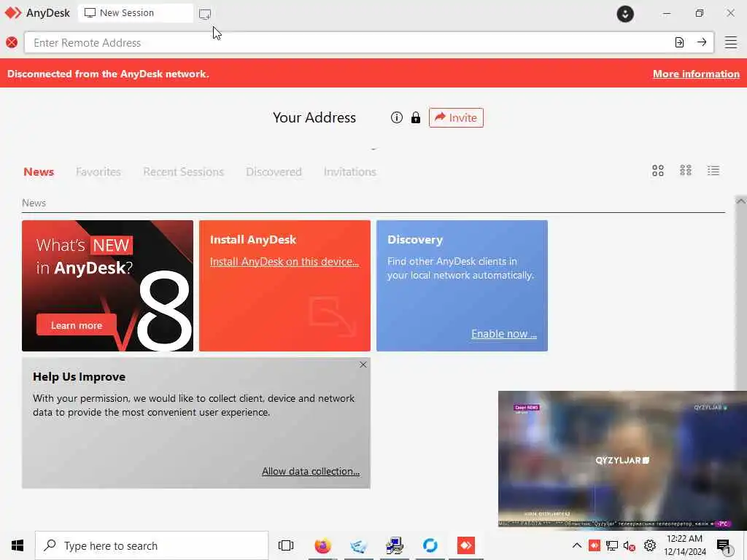Click the muted volume tray icon

pyautogui.click(x=630, y=545)
